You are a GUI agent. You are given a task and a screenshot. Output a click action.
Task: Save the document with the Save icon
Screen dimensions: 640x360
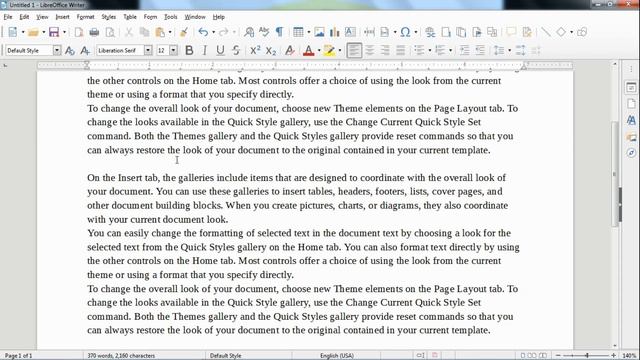tap(54, 32)
